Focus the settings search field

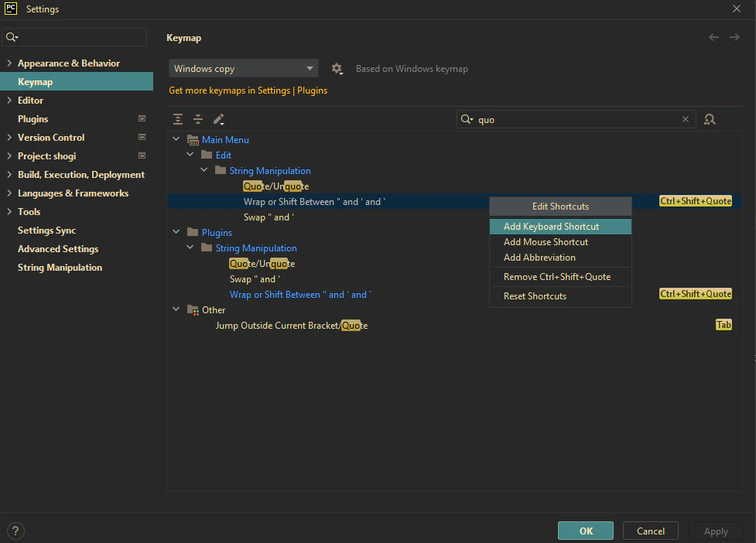(74, 37)
